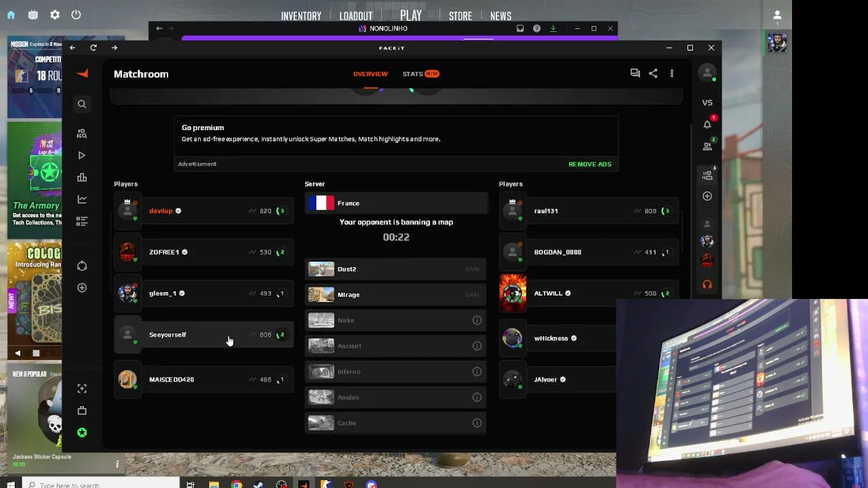This screenshot has height=488, width=868.
Task: Click the play triangle icon in FACEIT sidebar
Action: tap(82, 155)
